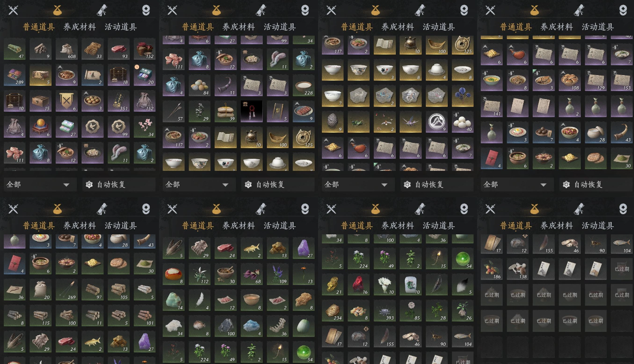Switch to 养成材料 tab above expired 已过期 slots
The image size is (634, 364).
557,226
